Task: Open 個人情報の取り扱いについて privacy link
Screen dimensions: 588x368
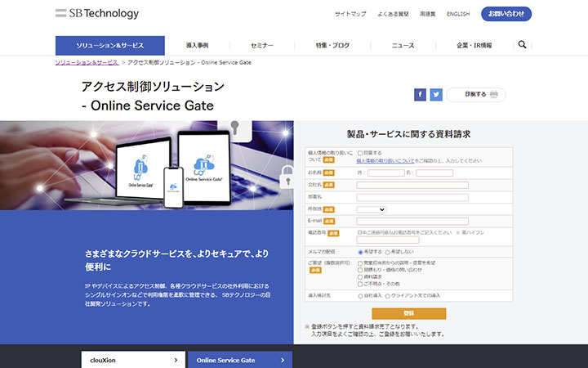Action: [x=385, y=161]
